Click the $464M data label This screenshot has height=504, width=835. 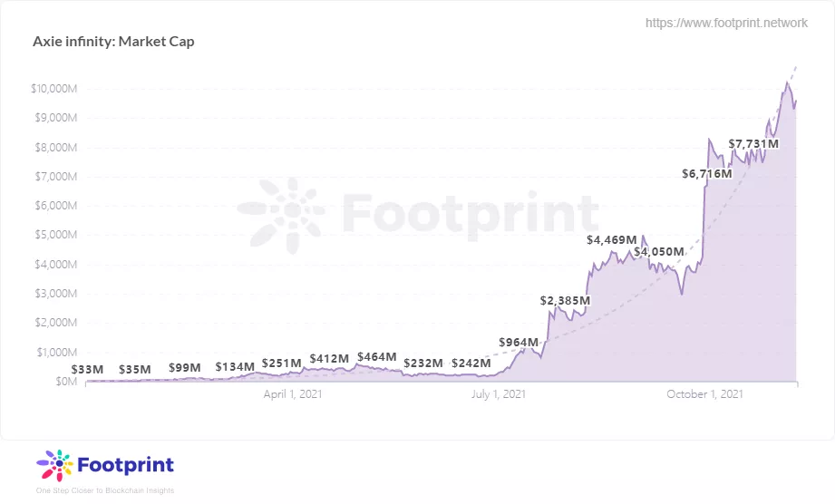[x=377, y=356]
